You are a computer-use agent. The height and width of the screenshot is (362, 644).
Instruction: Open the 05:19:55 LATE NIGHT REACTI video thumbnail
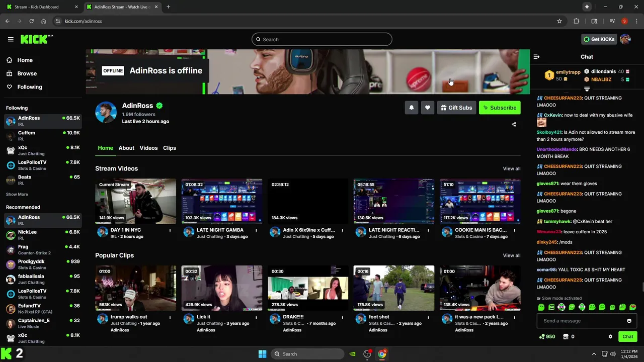point(394,201)
